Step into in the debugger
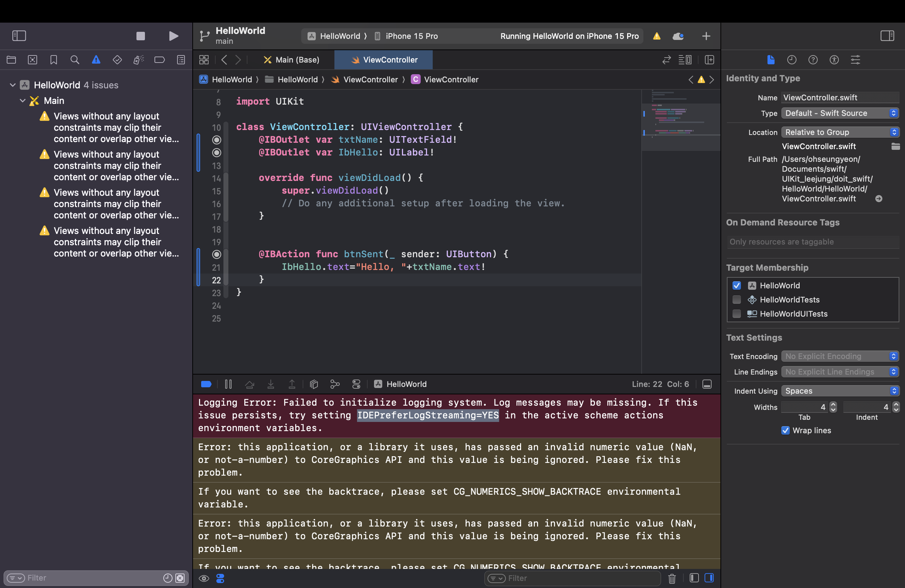Viewport: 905px width, 588px height. (271, 384)
